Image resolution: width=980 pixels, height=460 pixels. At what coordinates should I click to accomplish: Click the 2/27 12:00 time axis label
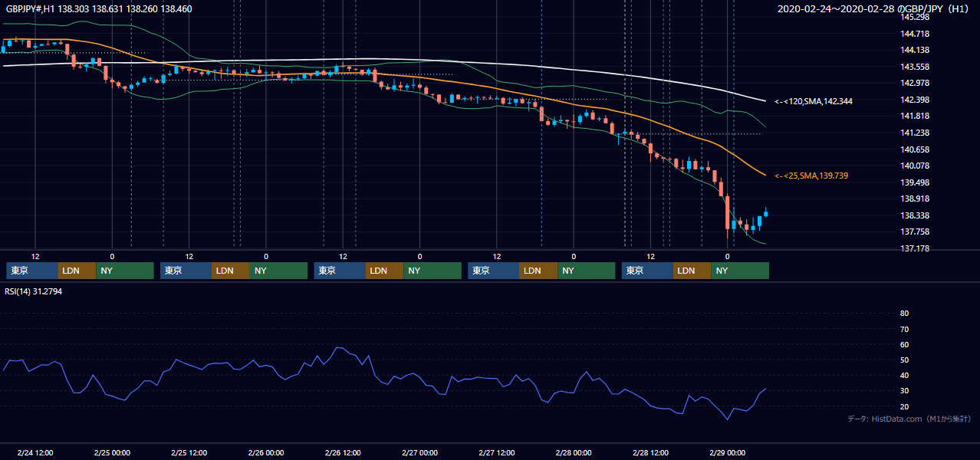(497, 452)
